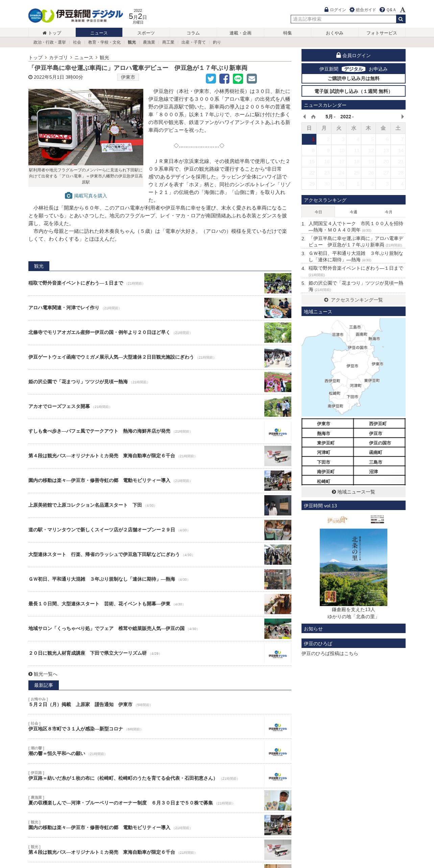This screenshot has height=868, width=434.
Task: Open latest article 潮の響＝恒久平和への願い
Action: [x=57, y=753]
